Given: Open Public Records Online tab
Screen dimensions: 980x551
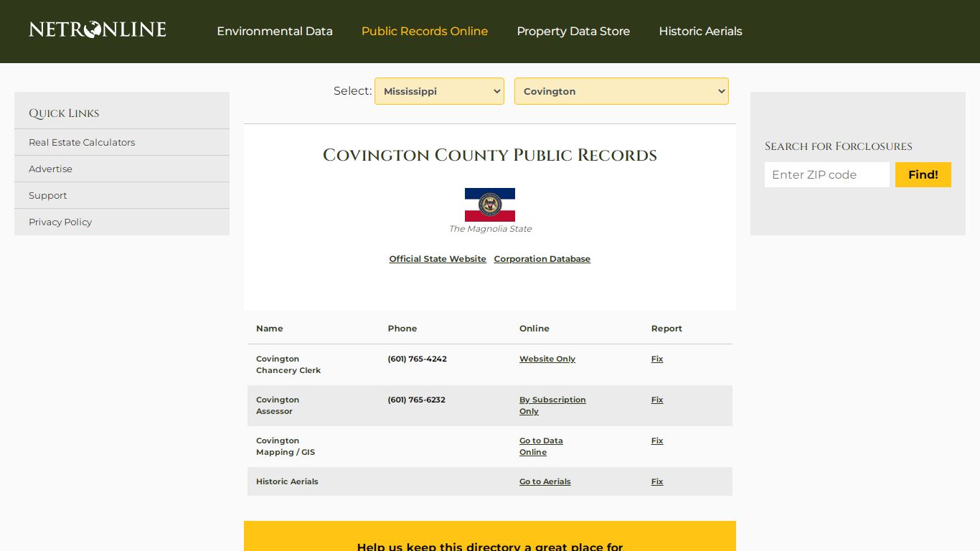Looking at the screenshot, I should 425,32.
